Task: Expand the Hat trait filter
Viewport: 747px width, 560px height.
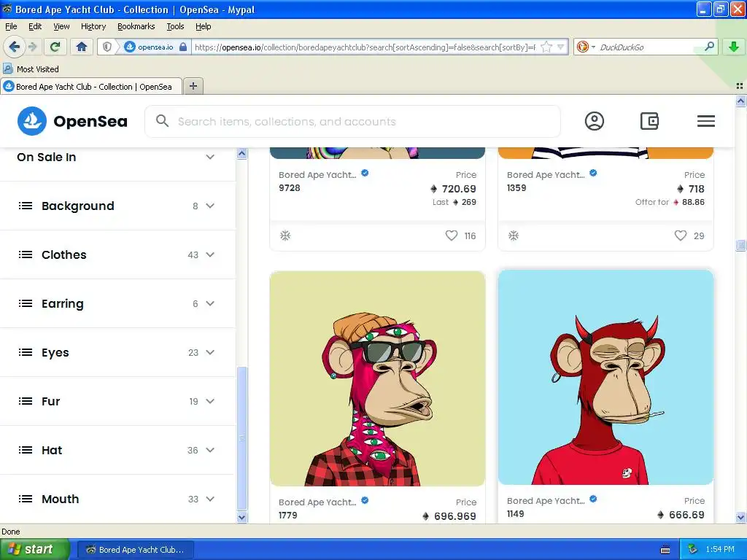Action: coord(117,450)
